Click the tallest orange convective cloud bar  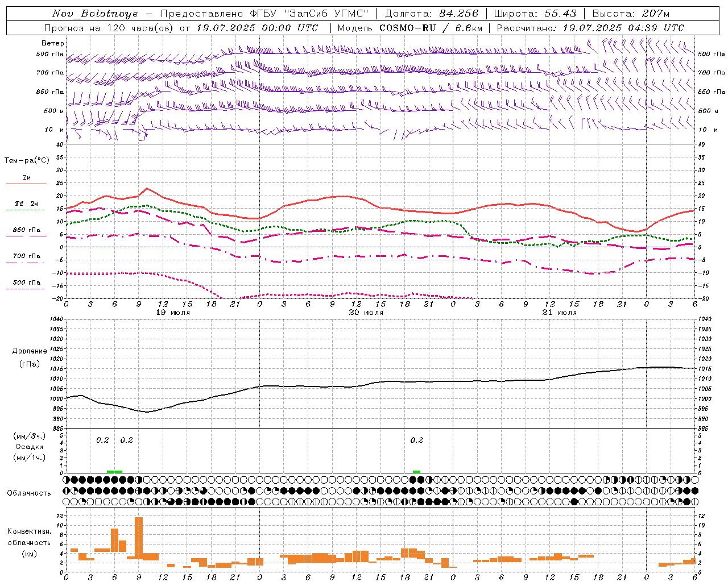coord(139,538)
